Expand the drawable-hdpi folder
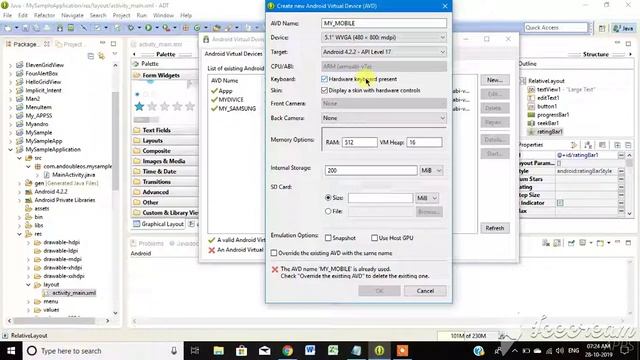This screenshot has width=640, height=360. tap(29, 242)
